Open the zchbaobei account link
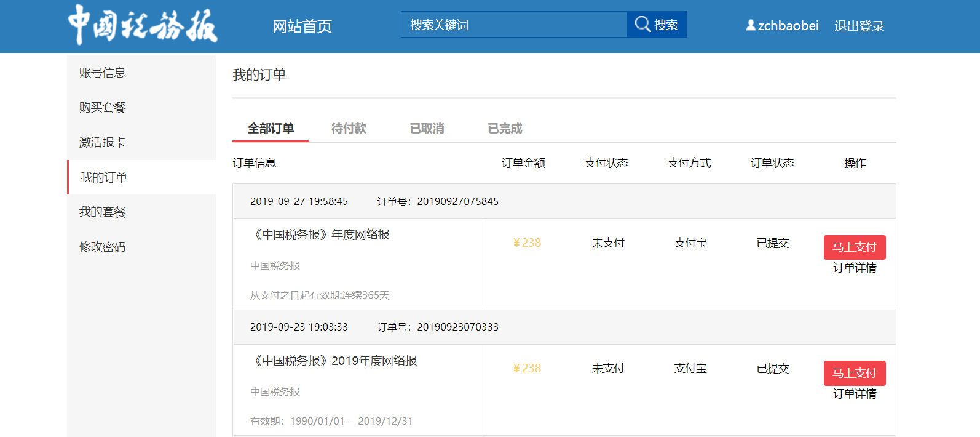980x437 pixels. tap(788, 26)
